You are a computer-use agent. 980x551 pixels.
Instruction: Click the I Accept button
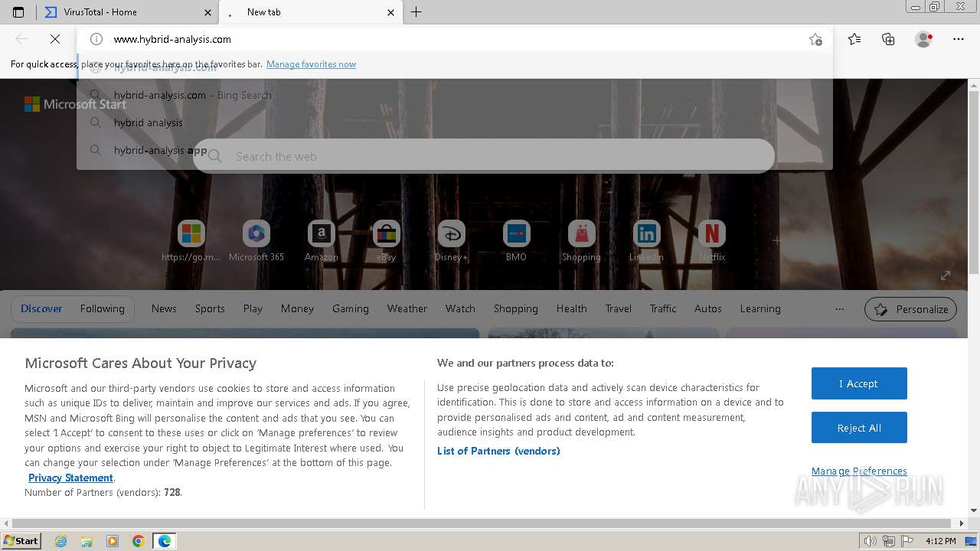point(859,383)
